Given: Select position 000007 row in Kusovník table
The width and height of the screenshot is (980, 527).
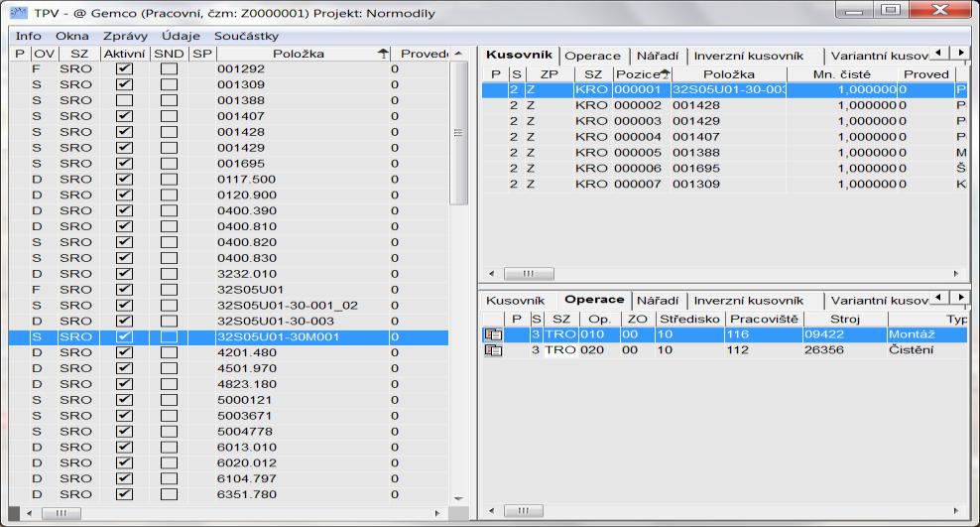Looking at the screenshot, I should coord(724,185).
